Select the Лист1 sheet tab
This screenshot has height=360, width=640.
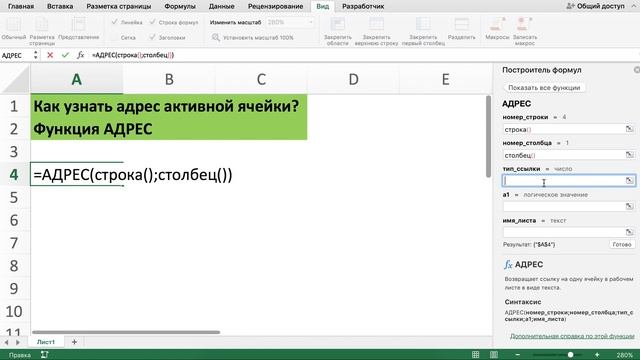[46, 342]
